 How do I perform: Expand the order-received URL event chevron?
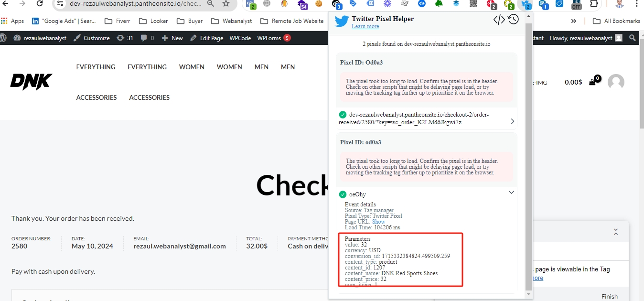tap(512, 121)
